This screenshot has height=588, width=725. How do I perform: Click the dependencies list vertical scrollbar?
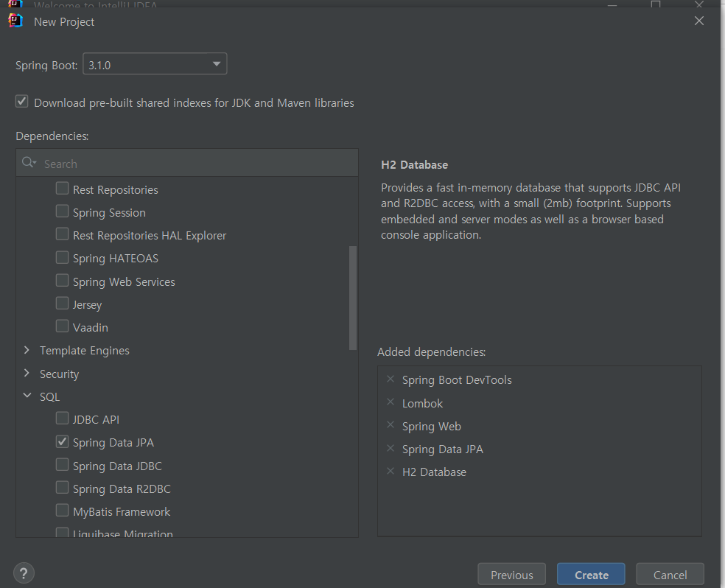click(353, 298)
